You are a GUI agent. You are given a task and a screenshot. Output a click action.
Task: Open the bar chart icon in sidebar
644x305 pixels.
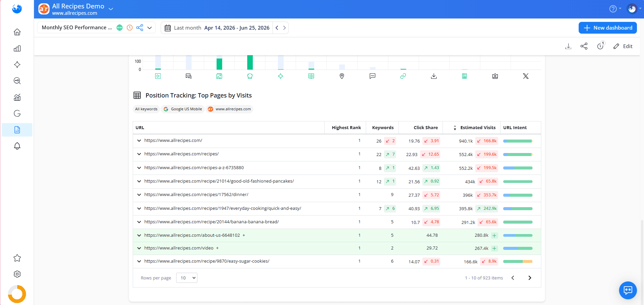(17, 48)
